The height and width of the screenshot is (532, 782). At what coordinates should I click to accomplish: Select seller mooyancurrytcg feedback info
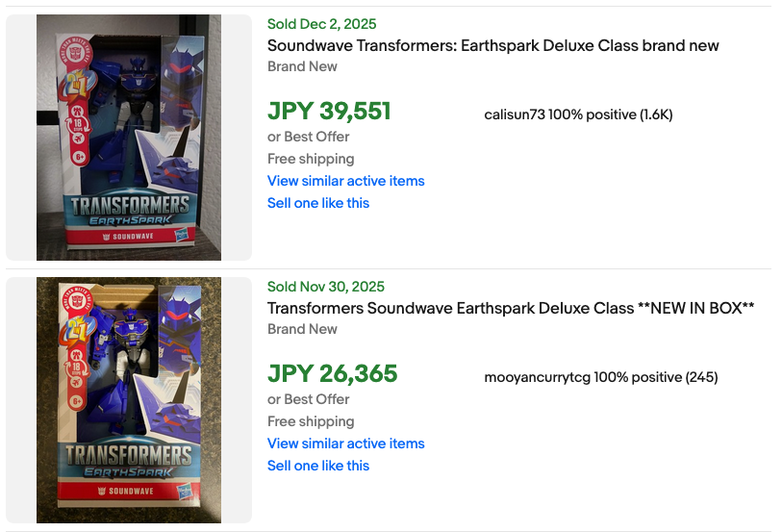tap(600, 377)
